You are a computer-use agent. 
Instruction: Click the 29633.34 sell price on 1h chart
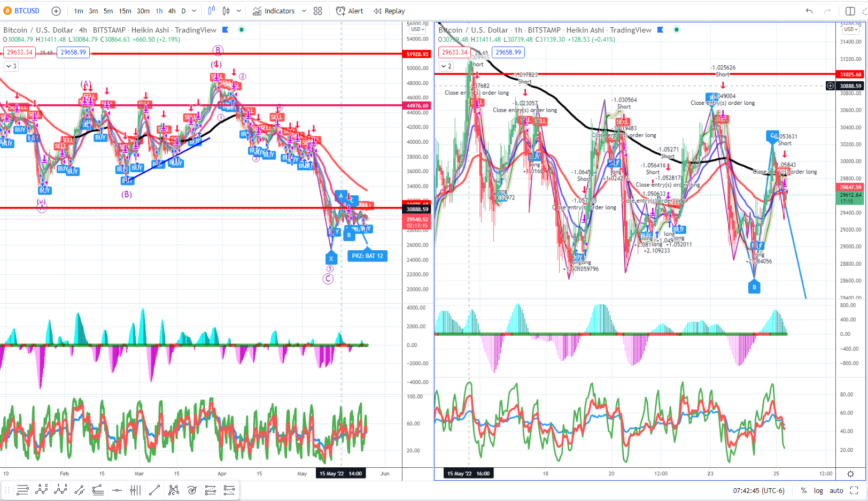coord(454,52)
